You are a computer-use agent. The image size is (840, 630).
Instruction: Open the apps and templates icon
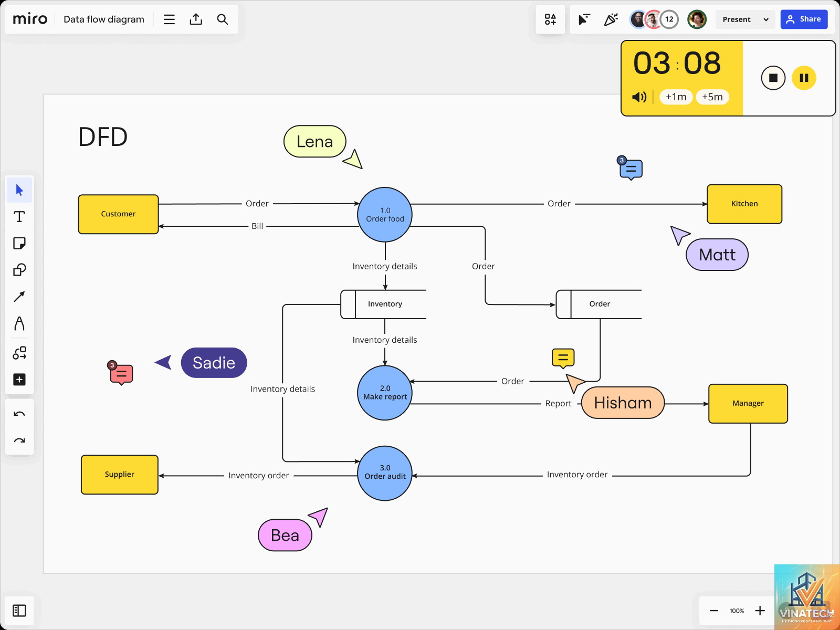[550, 19]
